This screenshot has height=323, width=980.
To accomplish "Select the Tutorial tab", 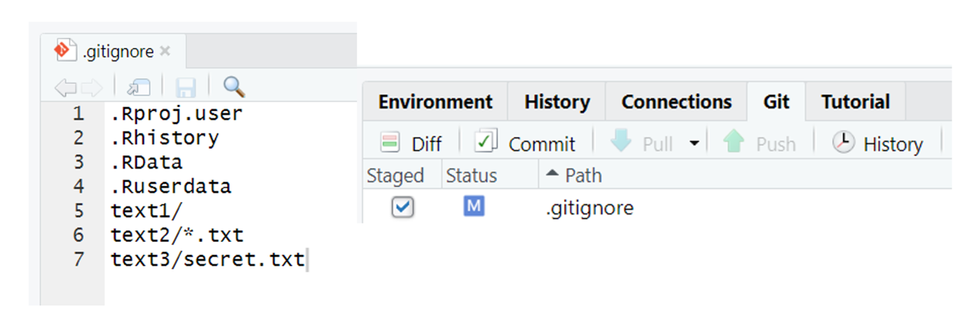I will (x=855, y=102).
